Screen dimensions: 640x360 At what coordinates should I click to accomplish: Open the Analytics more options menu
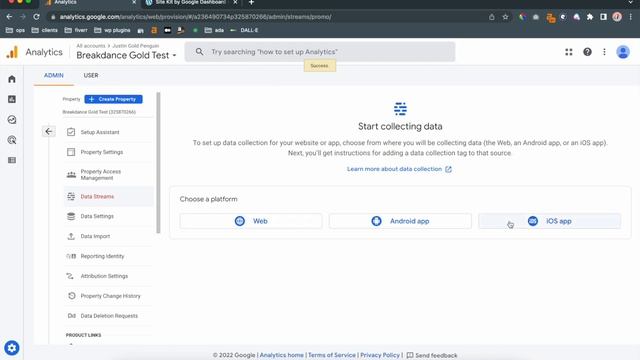pos(604,52)
